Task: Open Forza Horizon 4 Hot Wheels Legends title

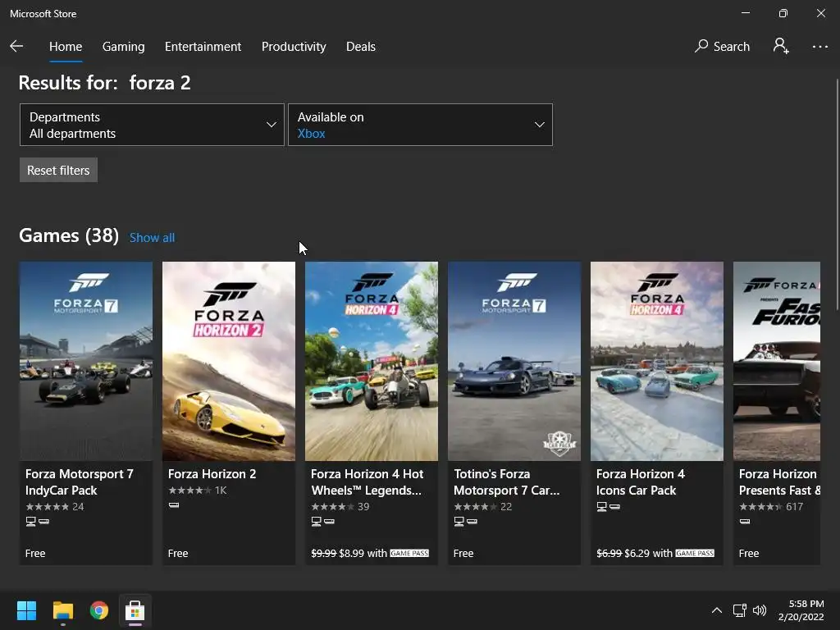Action: [367, 482]
